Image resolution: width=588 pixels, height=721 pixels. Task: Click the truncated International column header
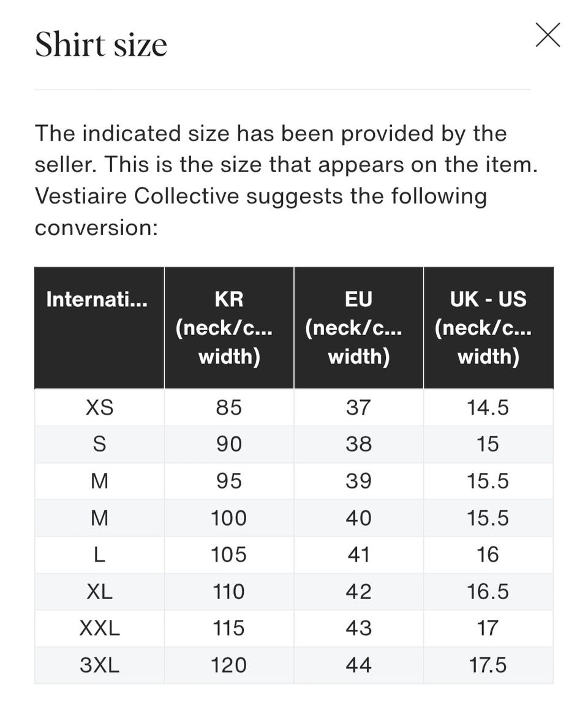pos(97,300)
